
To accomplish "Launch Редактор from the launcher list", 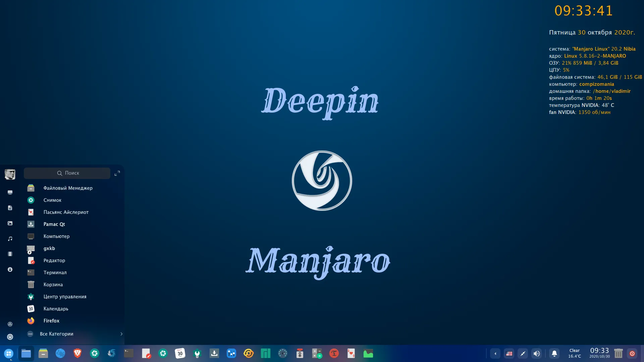I will (x=73, y=260).
